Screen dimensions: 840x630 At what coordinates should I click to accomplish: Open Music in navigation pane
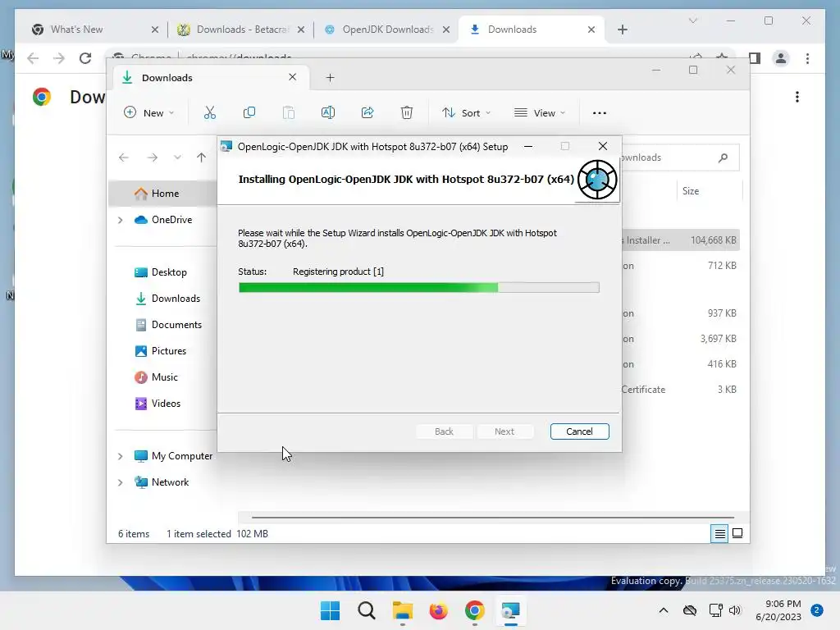163,377
